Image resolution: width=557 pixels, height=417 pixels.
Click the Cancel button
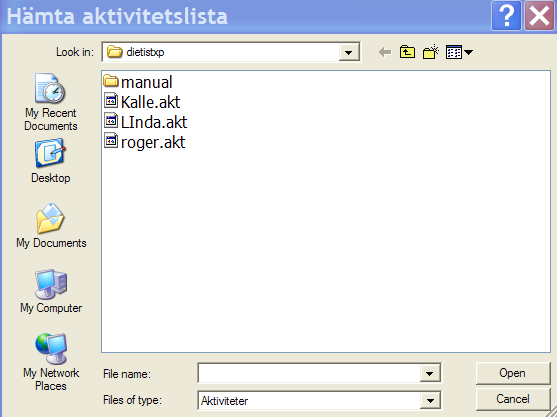[x=513, y=399]
